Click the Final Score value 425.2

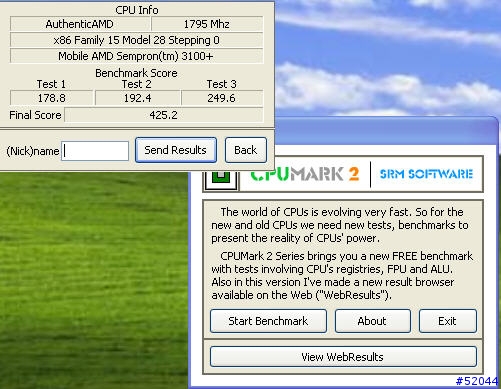[164, 115]
